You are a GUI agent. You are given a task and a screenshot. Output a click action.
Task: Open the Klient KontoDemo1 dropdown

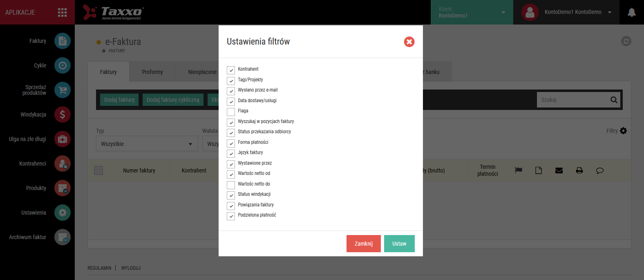coord(472,12)
